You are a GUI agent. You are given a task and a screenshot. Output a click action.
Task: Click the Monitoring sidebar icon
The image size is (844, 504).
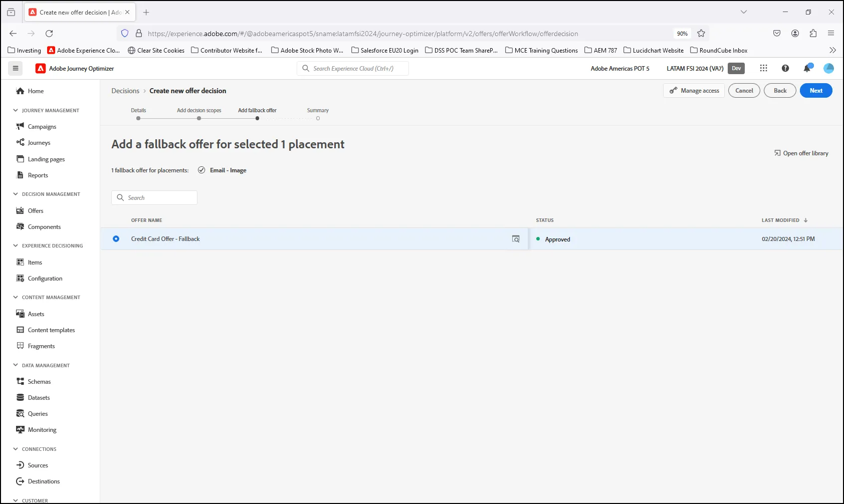(x=20, y=429)
